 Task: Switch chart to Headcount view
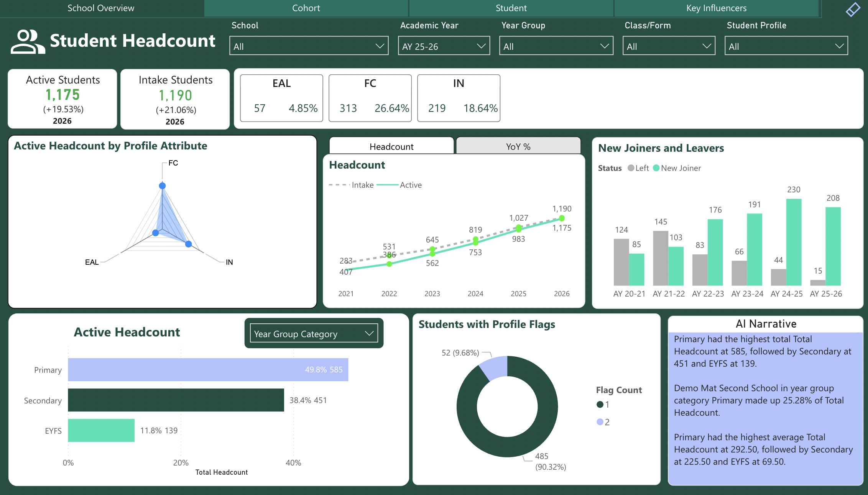click(x=391, y=146)
